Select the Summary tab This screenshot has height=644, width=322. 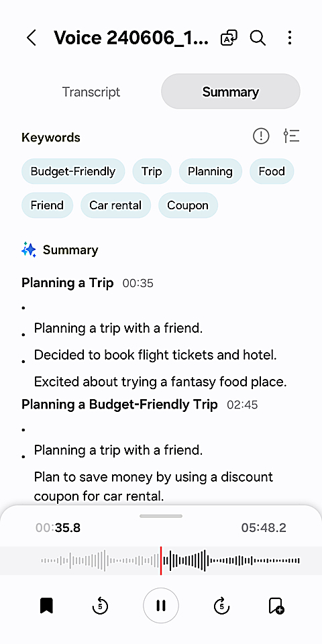tap(230, 92)
